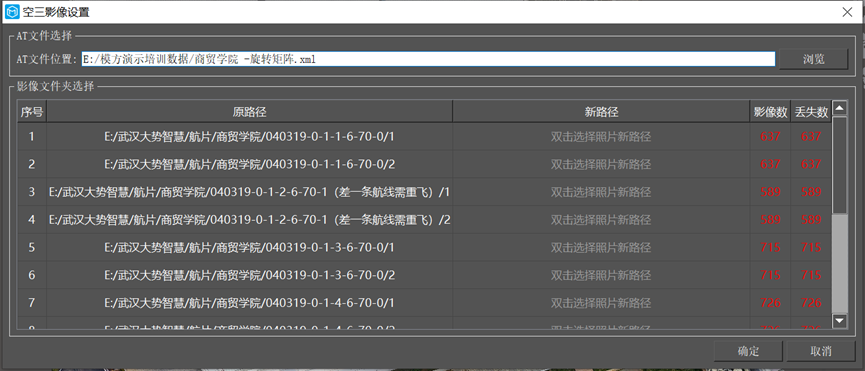Click the 原路径 column header
This screenshot has width=865, height=371.
point(249,112)
